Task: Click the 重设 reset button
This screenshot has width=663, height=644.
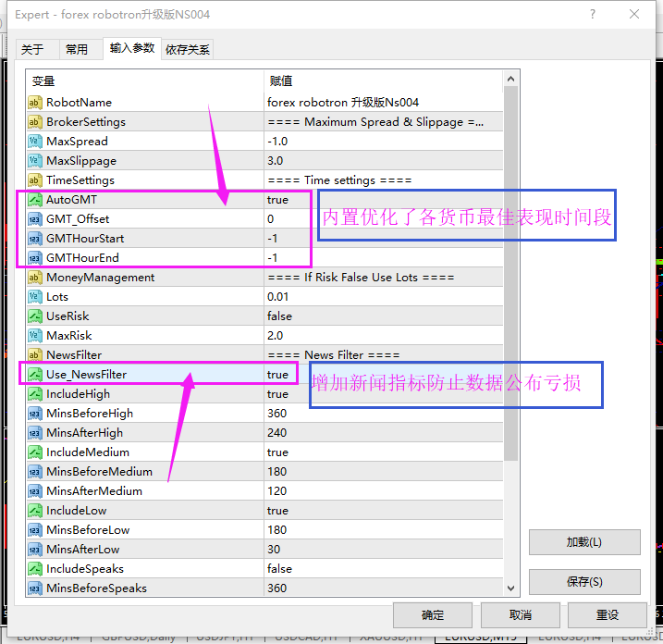Action: (608, 614)
